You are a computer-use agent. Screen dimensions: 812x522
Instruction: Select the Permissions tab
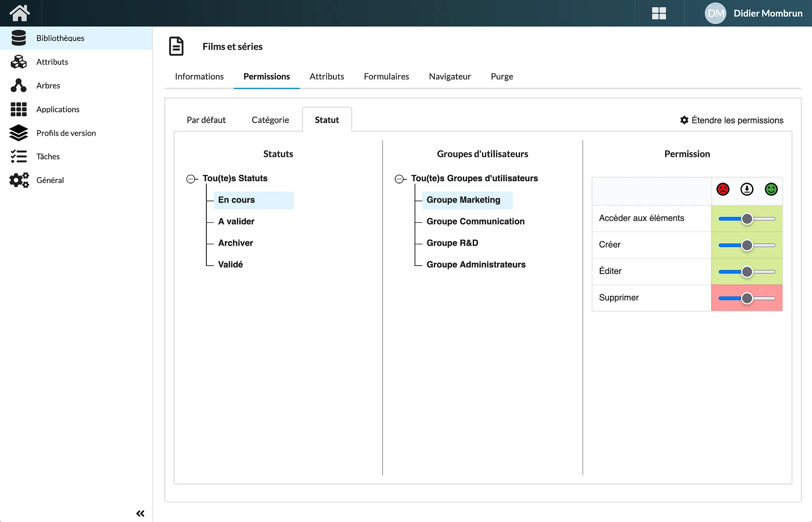267,77
